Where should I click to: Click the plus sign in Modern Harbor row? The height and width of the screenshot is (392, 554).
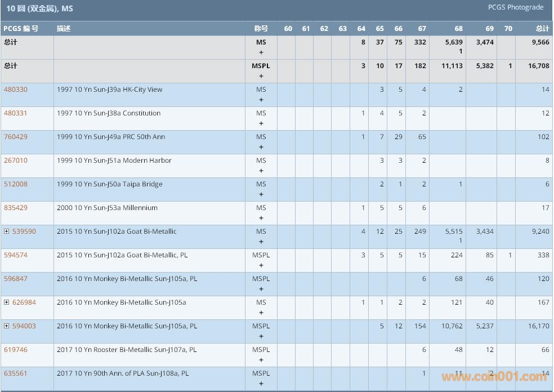pos(261,171)
